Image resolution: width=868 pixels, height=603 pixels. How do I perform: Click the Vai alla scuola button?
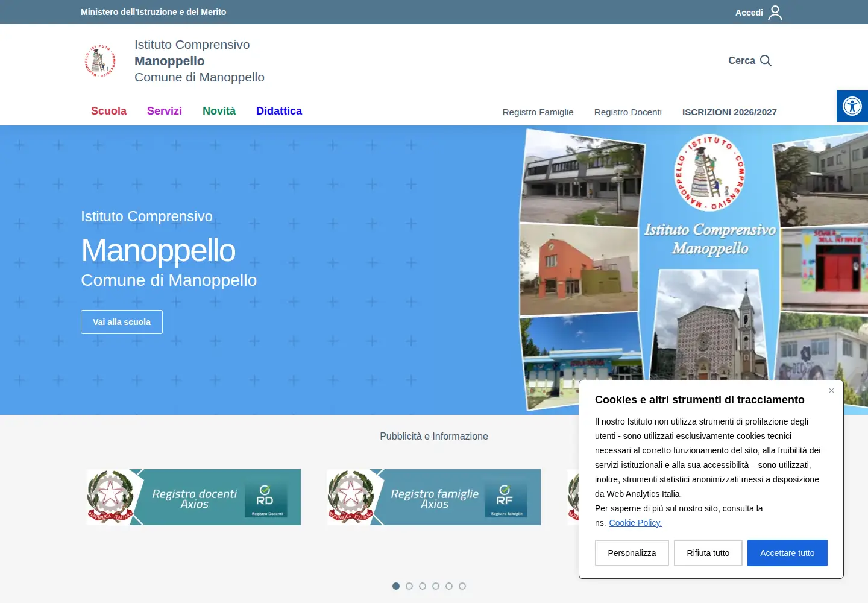point(122,322)
